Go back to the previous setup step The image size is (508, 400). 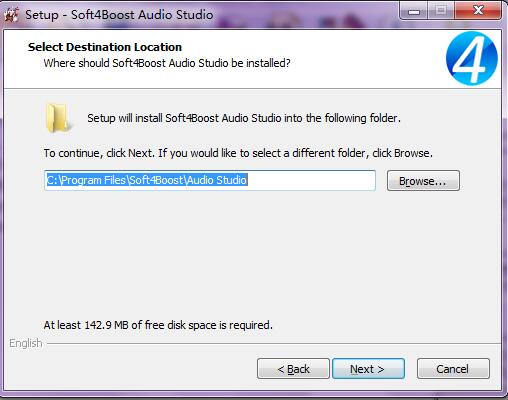[x=293, y=369]
